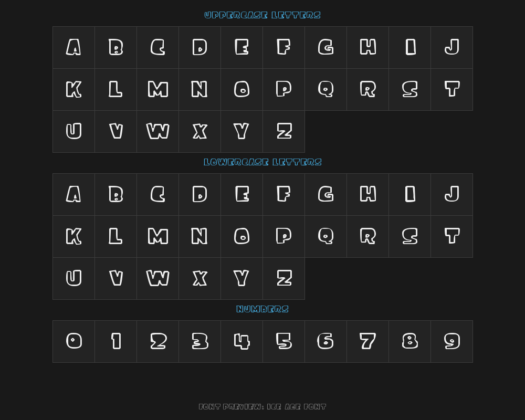Select the uppercase G glyph cell
The height and width of the screenshot is (420, 525).
tap(325, 47)
